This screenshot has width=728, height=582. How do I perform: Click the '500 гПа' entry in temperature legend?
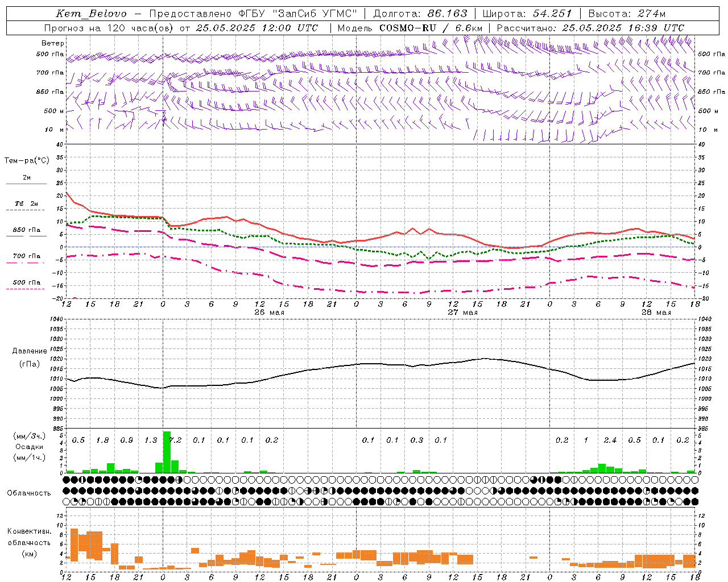27,282
